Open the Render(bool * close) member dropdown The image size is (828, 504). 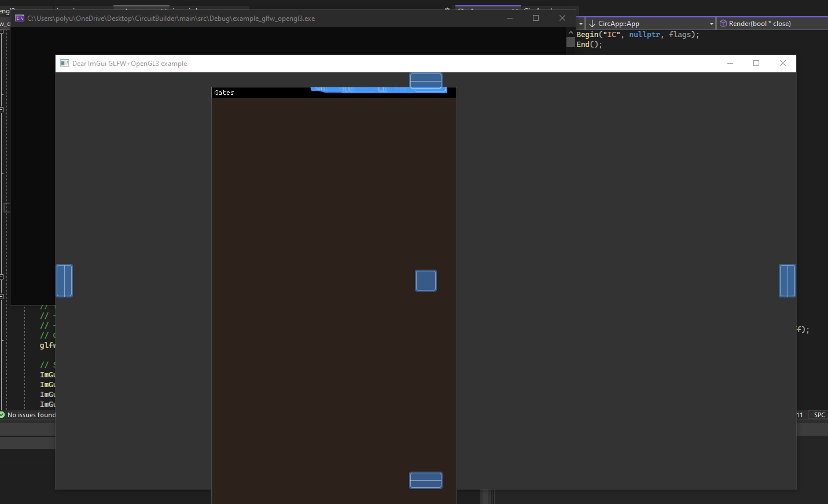click(x=772, y=24)
